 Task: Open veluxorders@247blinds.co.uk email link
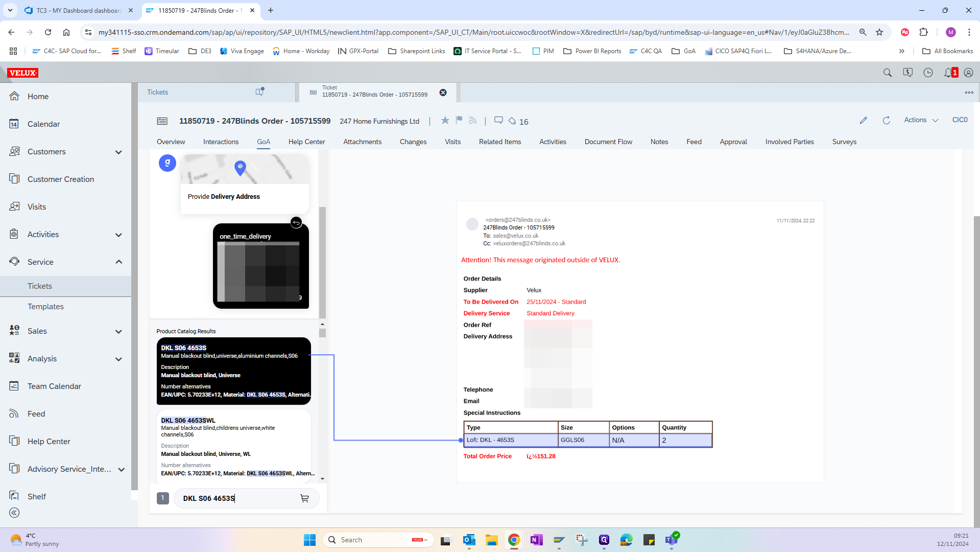529,243
